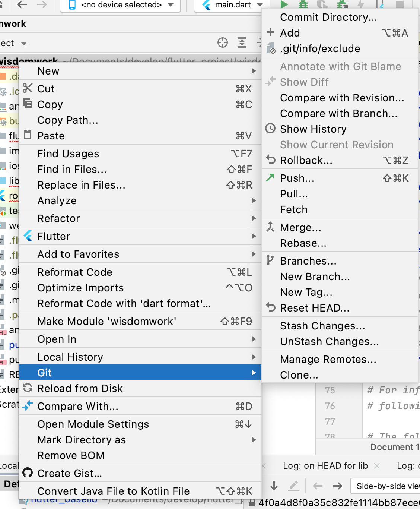Screen dimensions: 420x509
Task: Open the device selector dropdown
Action: pyautogui.click(x=121, y=5)
